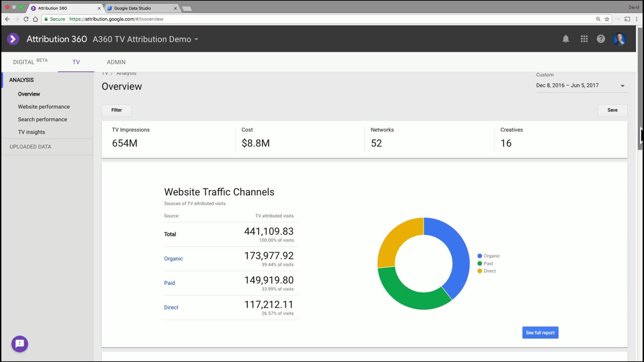Select Overview in the sidebar
This screenshot has height=362, width=644.
tap(29, 94)
